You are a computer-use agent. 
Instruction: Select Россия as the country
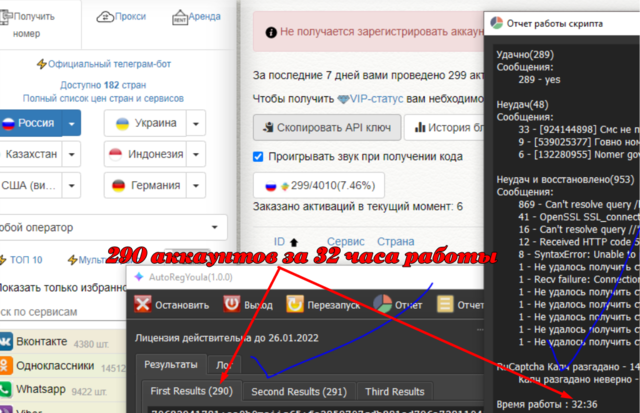click(28, 123)
